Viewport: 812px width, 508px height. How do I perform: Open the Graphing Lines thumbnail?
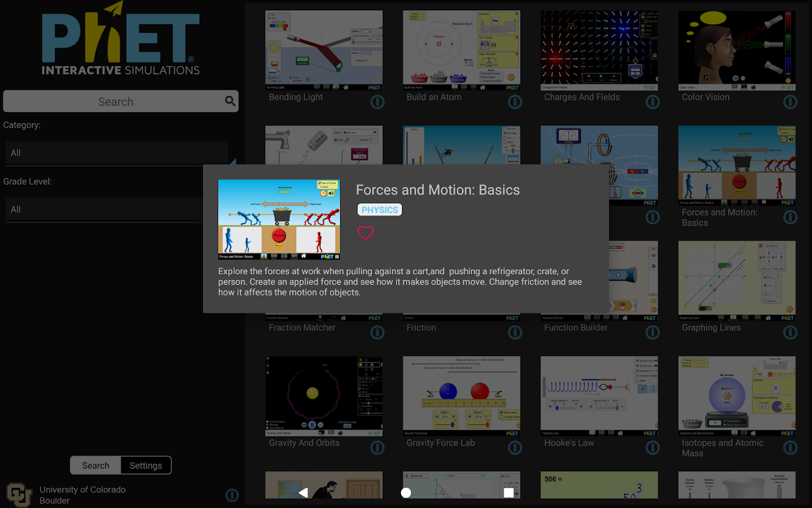click(736, 281)
